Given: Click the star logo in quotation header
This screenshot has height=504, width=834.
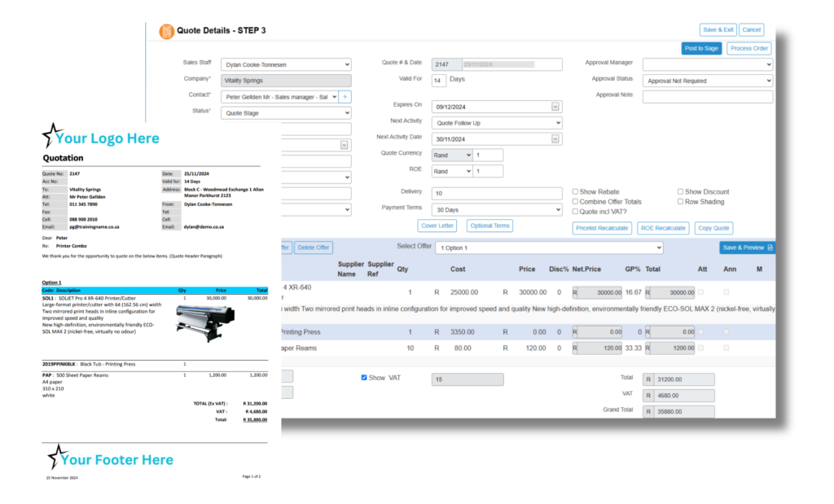Looking at the screenshot, I should (x=51, y=135).
